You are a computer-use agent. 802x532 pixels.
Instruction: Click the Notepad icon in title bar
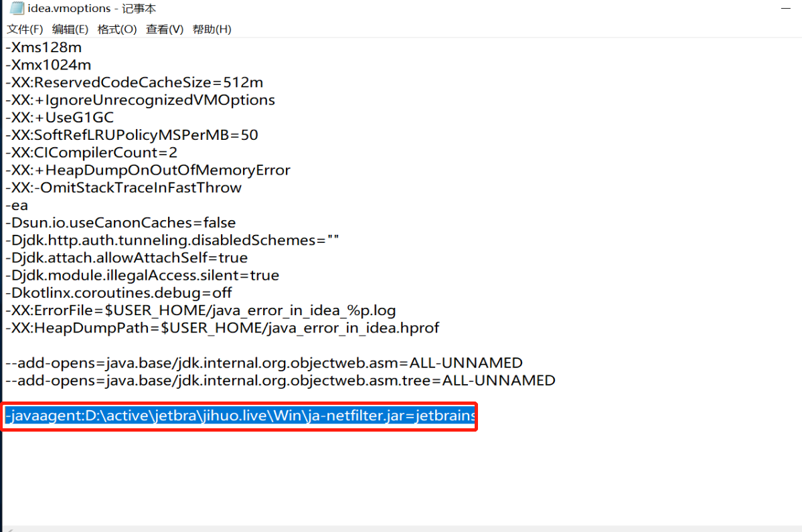click(16, 9)
